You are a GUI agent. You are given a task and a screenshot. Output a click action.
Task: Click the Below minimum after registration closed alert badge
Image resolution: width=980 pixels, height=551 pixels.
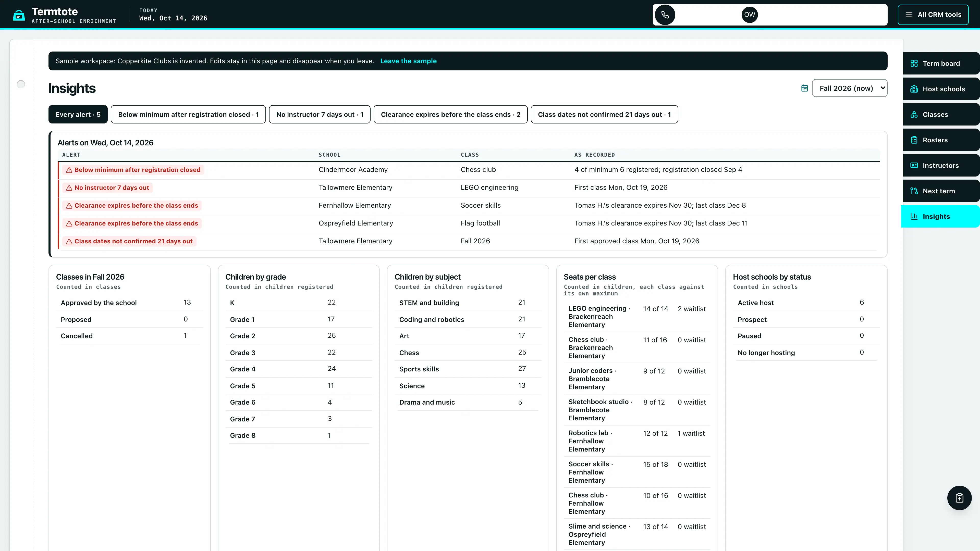[x=133, y=170]
